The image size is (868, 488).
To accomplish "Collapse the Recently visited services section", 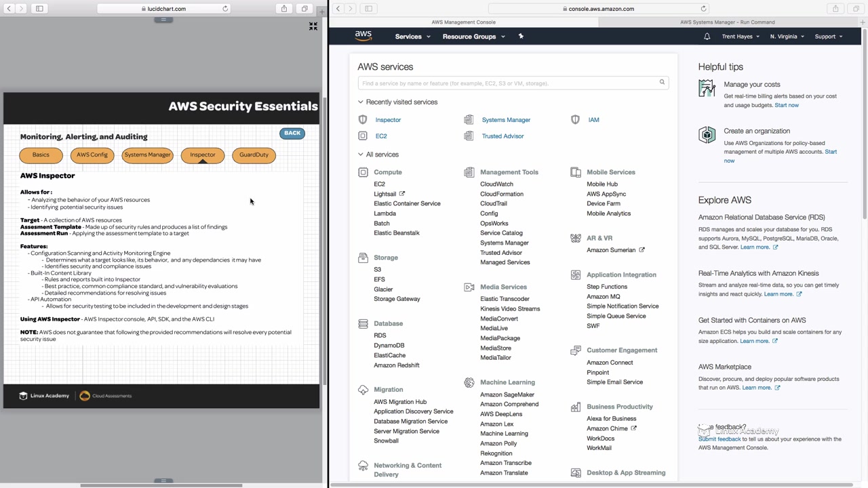I will click(361, 102).
